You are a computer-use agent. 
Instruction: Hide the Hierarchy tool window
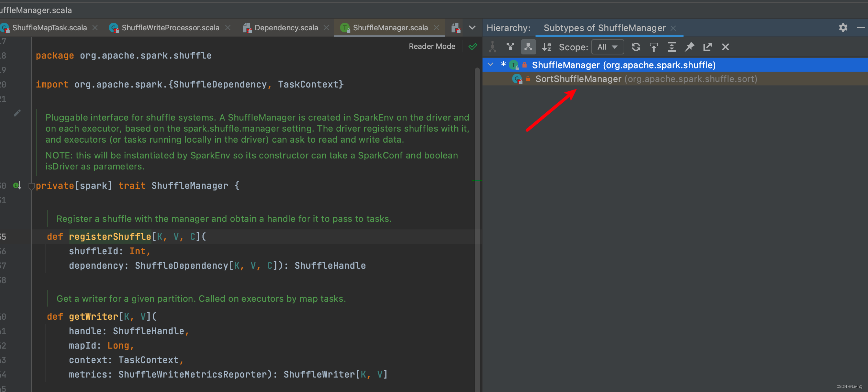coord(861,28)
